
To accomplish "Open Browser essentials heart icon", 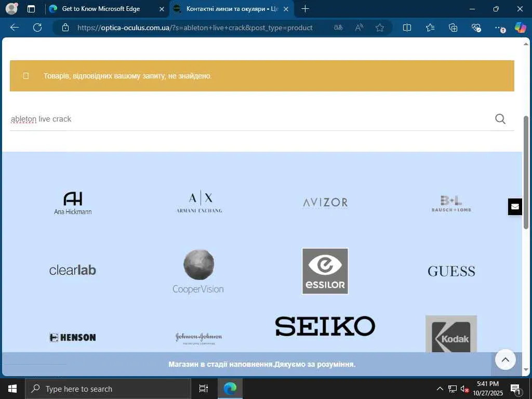I will (x=476, y=28).
